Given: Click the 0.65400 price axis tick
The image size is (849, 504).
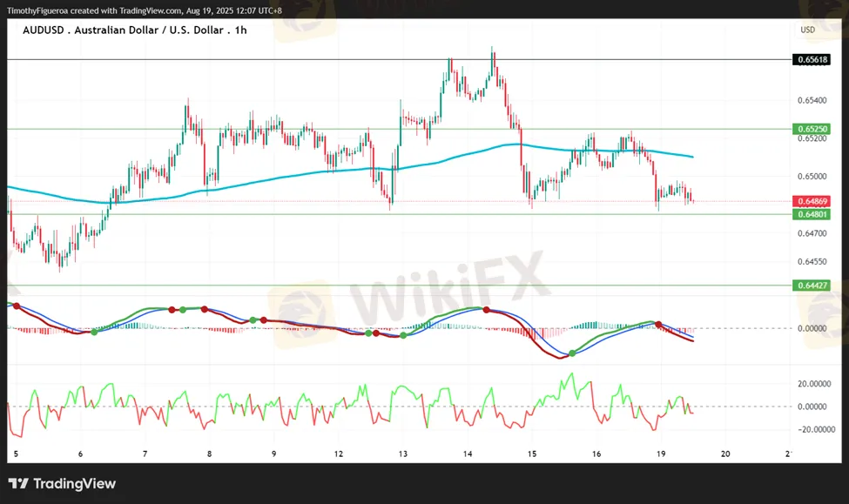Looking at the screenshot, I should [811, 101].
